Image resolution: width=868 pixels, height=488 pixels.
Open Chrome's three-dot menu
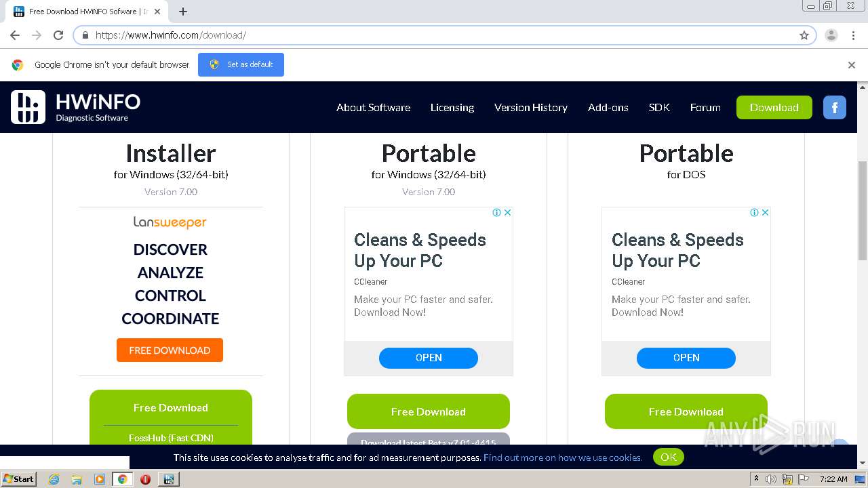853,35
